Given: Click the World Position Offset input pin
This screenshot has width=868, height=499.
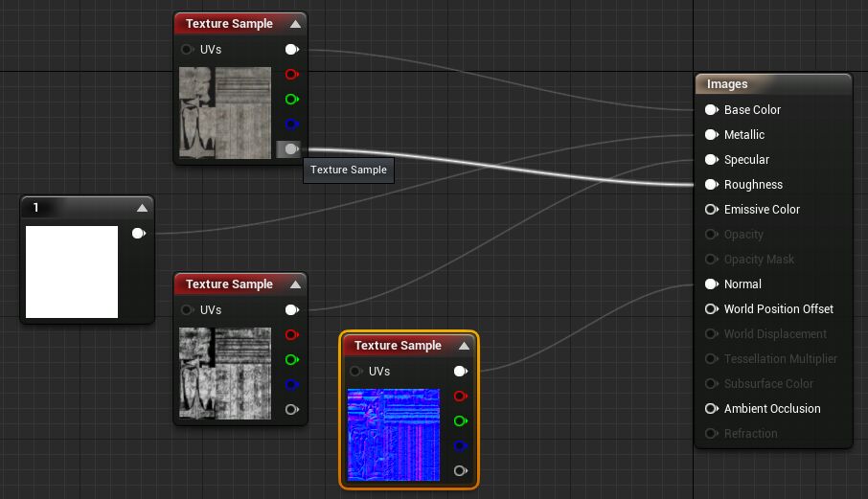Looking at the screenshot, I should 711,309.
